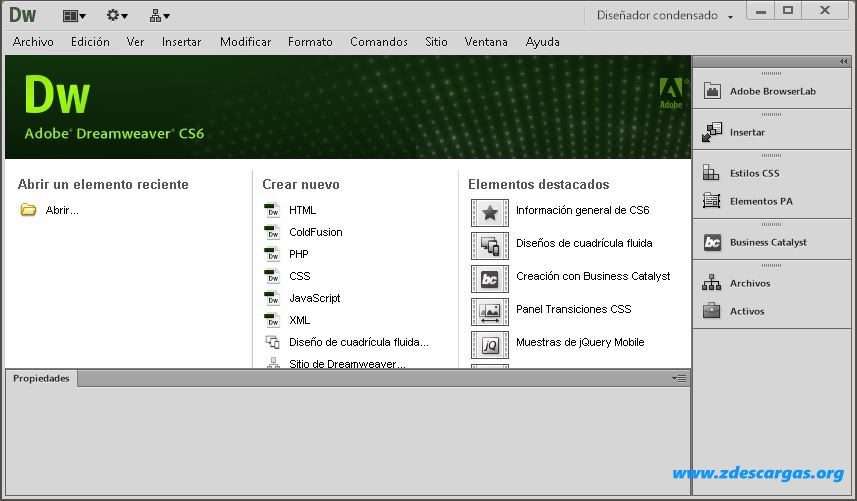The width and height of the screenshot is (857, 501).
Task: Open Diseños de cuadrícula fluida featured link
Action: click(x=584, y=243)
